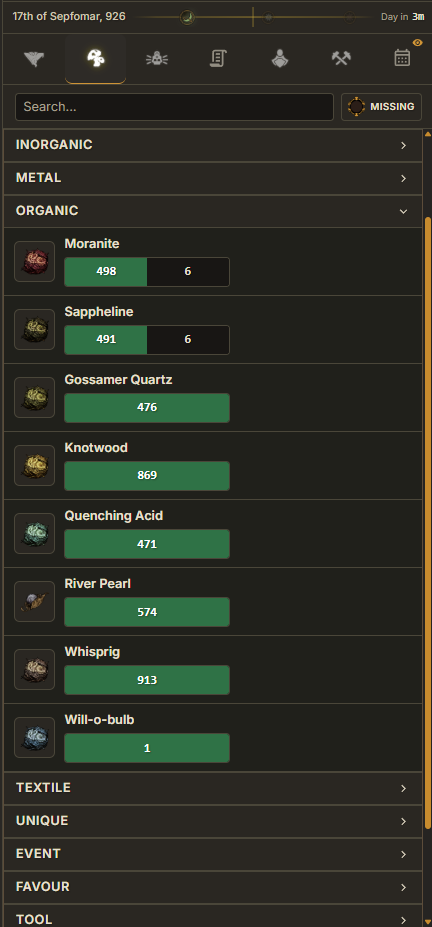
Task: Open the scroll document tab
Action: 218,59
